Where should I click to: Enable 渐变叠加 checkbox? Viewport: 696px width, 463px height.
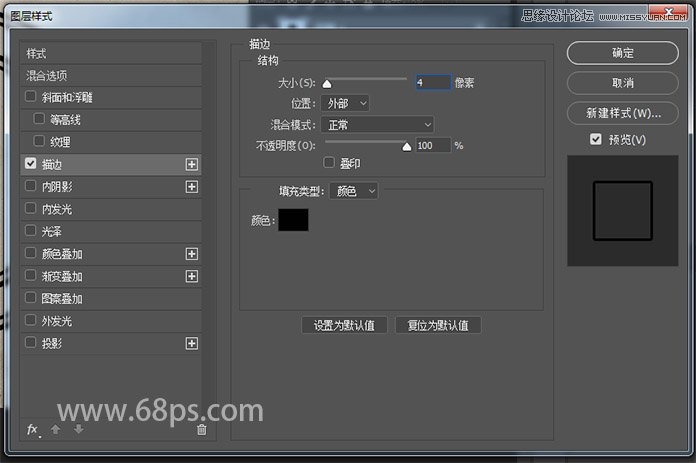31,275
